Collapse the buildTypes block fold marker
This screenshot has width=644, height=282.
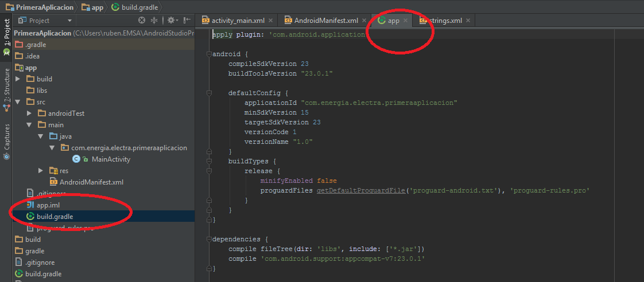point(209,162)
